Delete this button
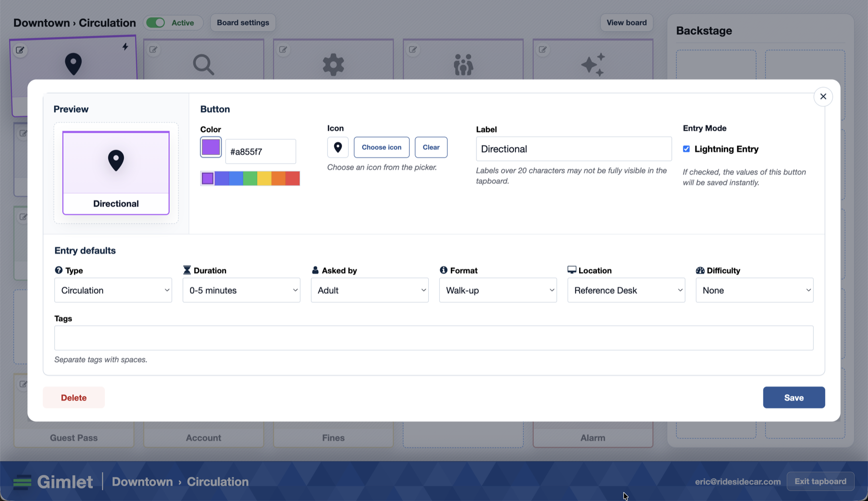 click(x=74, y=397)
